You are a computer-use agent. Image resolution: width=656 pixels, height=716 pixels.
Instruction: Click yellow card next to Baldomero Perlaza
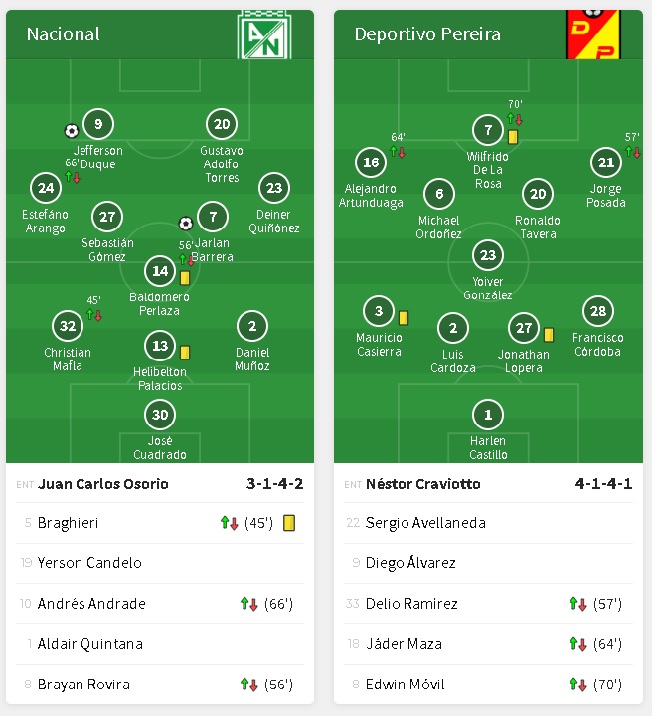pos(185,277)
